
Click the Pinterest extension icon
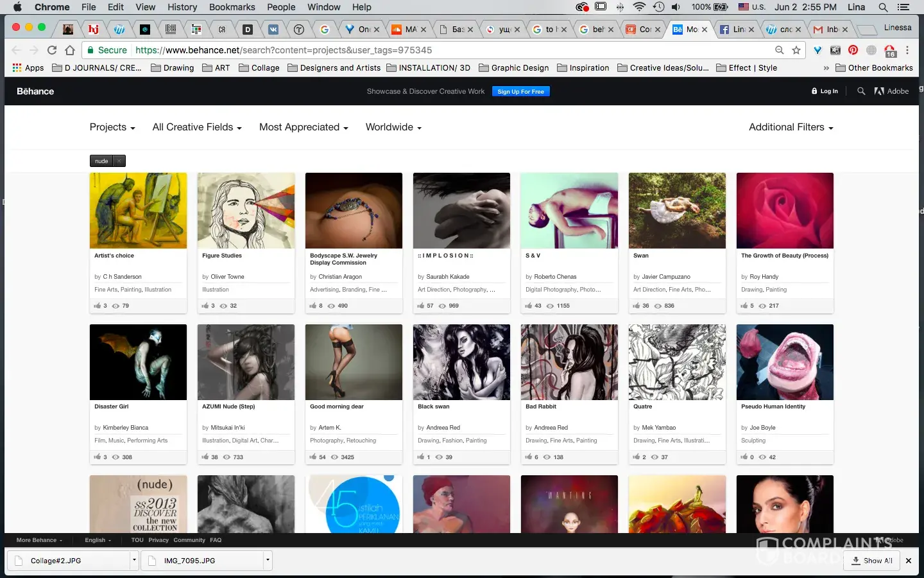tap(853, 50)
